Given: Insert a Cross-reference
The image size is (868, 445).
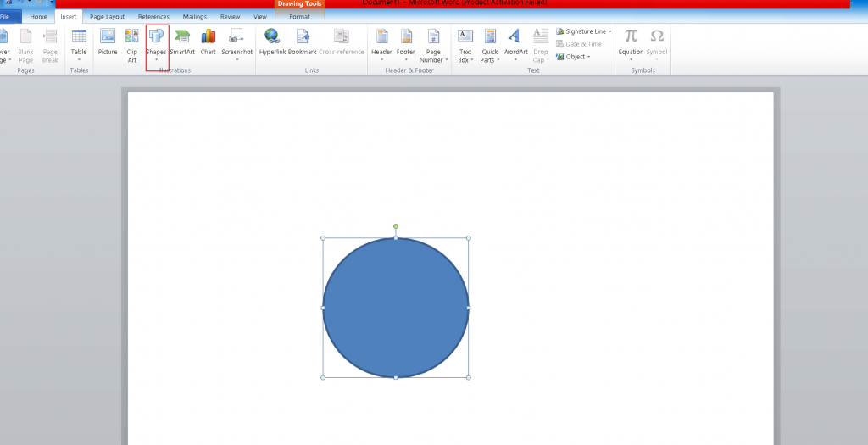Looking at the screenshot, I should tap(341, 42).
